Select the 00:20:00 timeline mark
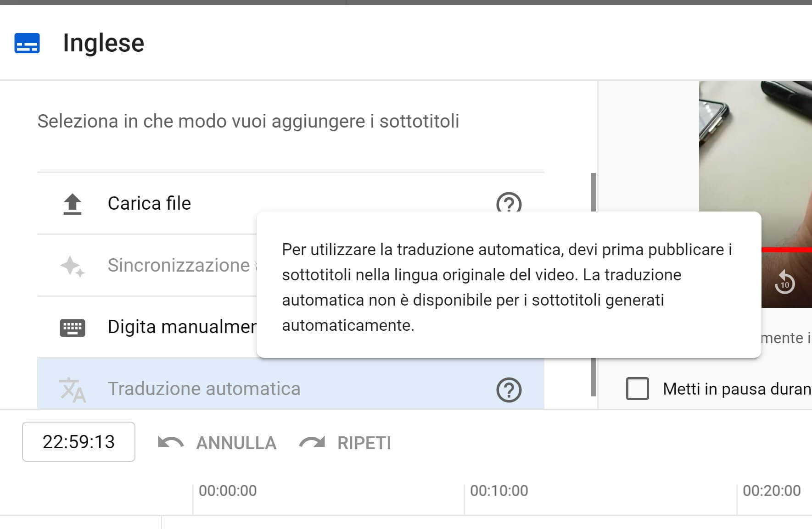Image resolution: width=812 pixels, height=529 pixels. [x=771, y=491]
